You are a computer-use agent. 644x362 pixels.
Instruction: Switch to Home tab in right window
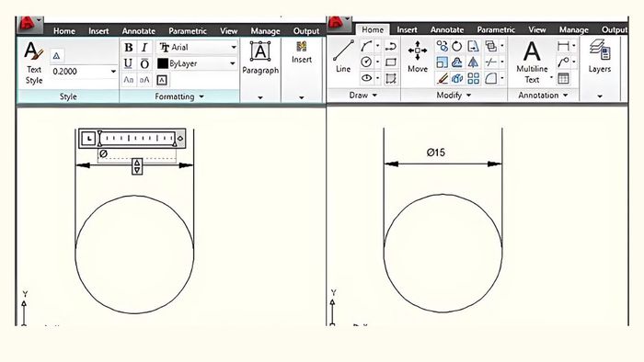pyautogui.click(x=373, y=29)
